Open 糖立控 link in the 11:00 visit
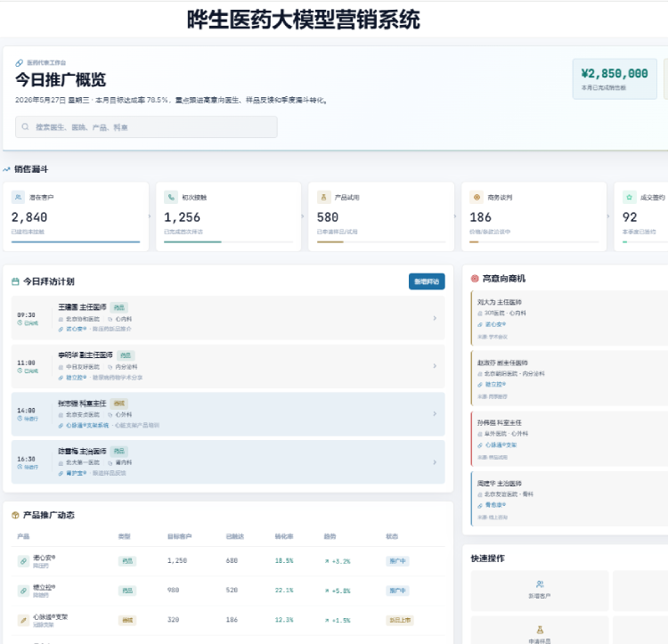 click(x=77, y=378)
